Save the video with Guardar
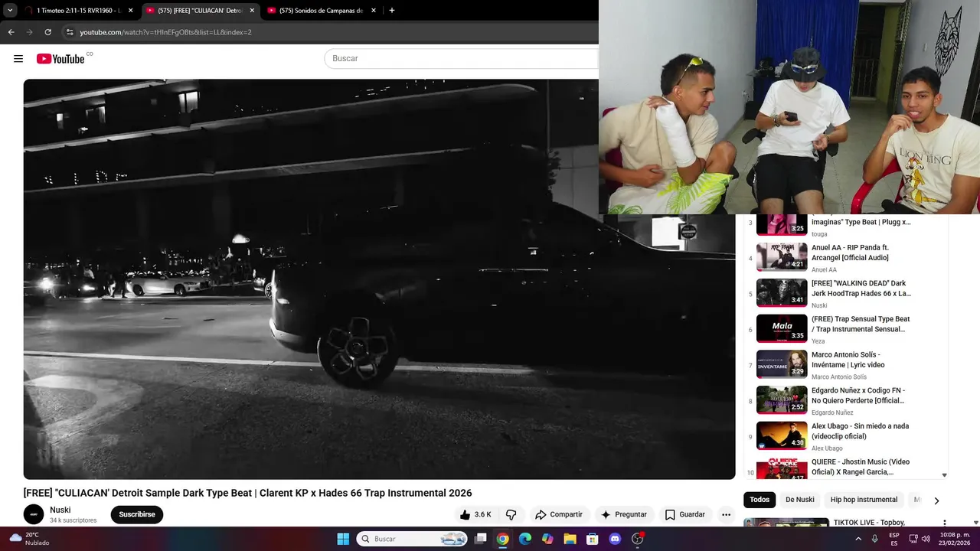Image resolution: width=980 pixels, height=551 pixels. (x=684, y=514)
